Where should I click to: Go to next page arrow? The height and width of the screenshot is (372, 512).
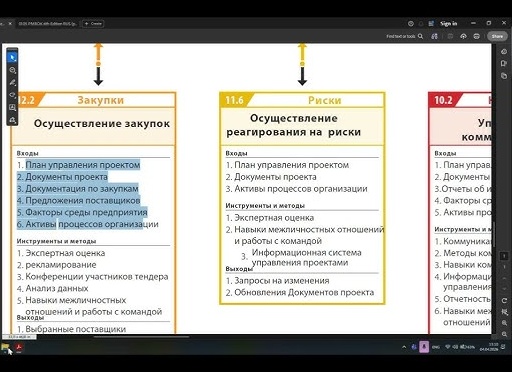tap(504, 288)
